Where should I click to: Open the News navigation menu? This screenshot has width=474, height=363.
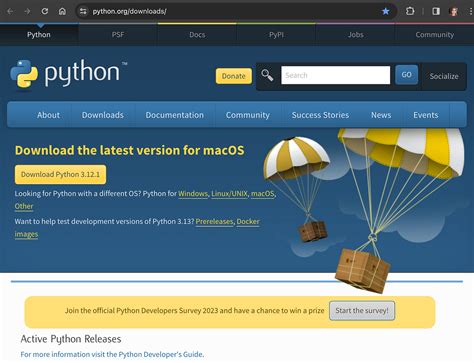pyautogui.click(x=381, y=115)
